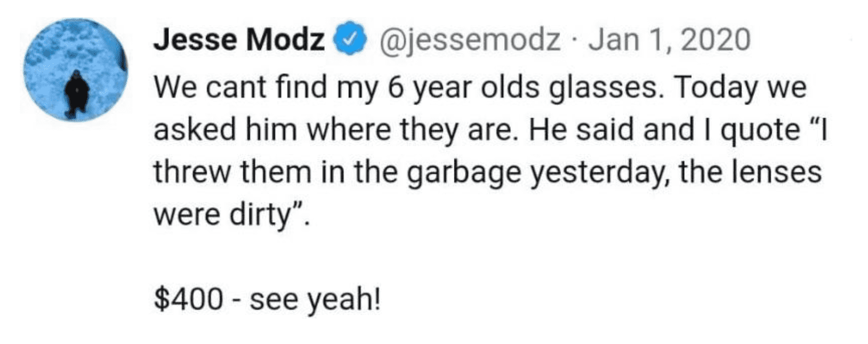Open the Jan 1, 2020 timestamp
Image resolution: width=868 pixels, height=344 pixels.
669,40
